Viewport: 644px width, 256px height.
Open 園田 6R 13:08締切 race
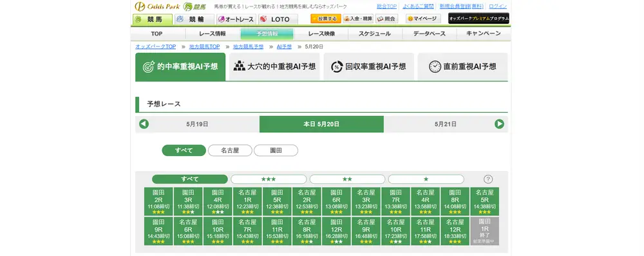click(336, 201)
